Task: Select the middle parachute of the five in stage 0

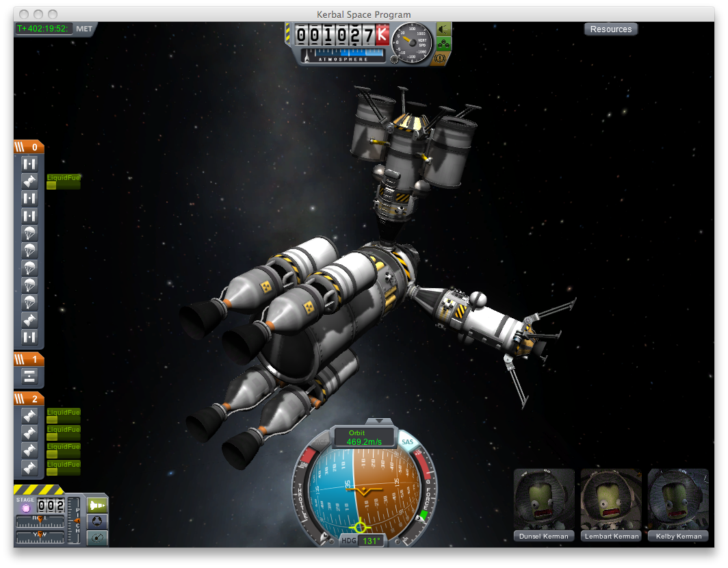Action: [x=29, y=268]
